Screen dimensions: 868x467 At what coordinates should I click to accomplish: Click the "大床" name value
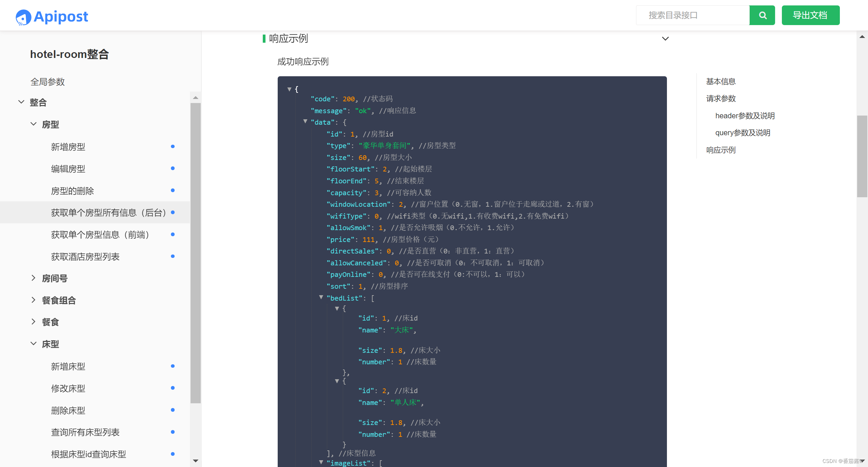(401, 330)
